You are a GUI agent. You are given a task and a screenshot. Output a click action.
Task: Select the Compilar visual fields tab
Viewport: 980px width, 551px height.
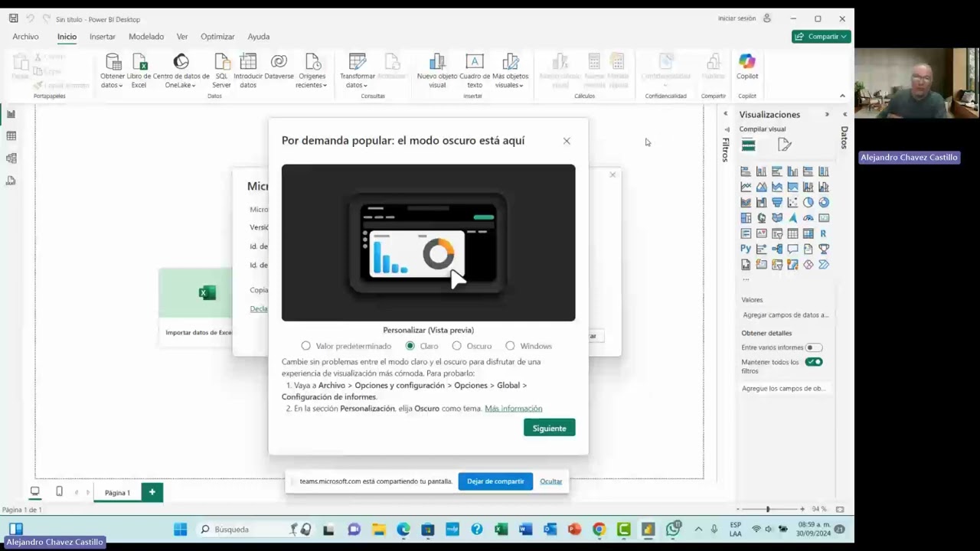click(x=749, y=145)
